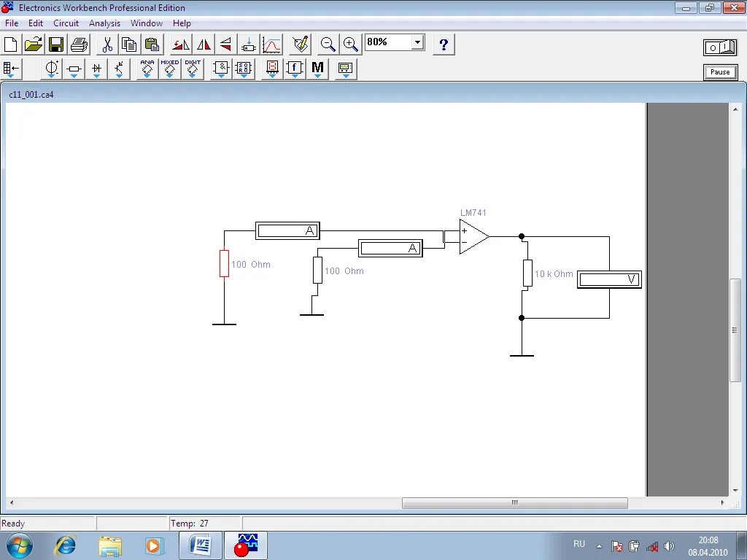Zoom out with magnifier minus

[x=328, y=44]
